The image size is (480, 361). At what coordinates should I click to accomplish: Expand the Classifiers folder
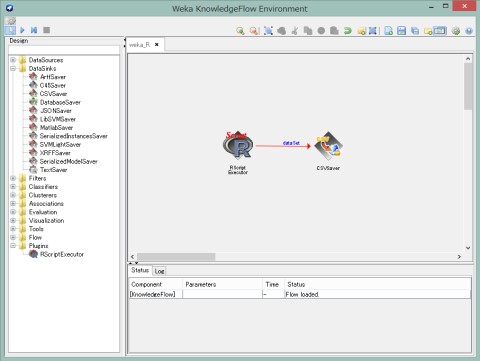pos(13,187)
